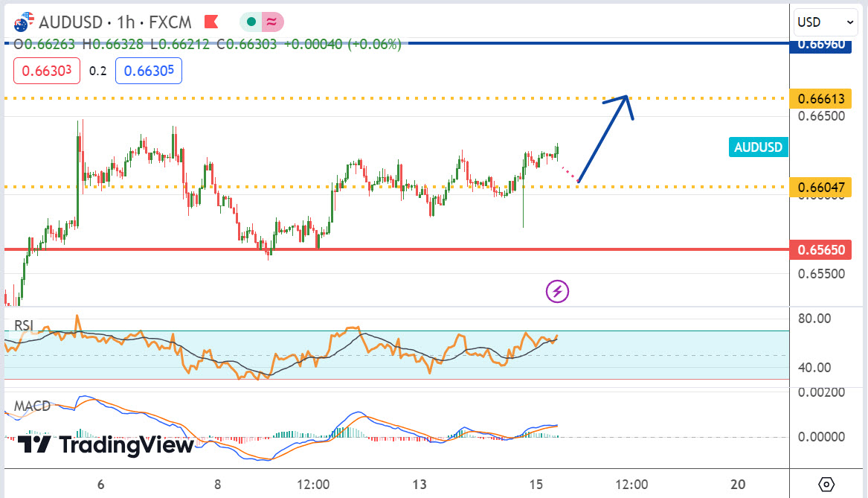The image size is (868, 498).
Task: Click the red 0.65650 support price label
Action: pyautogui.click(x=820, y=249)
